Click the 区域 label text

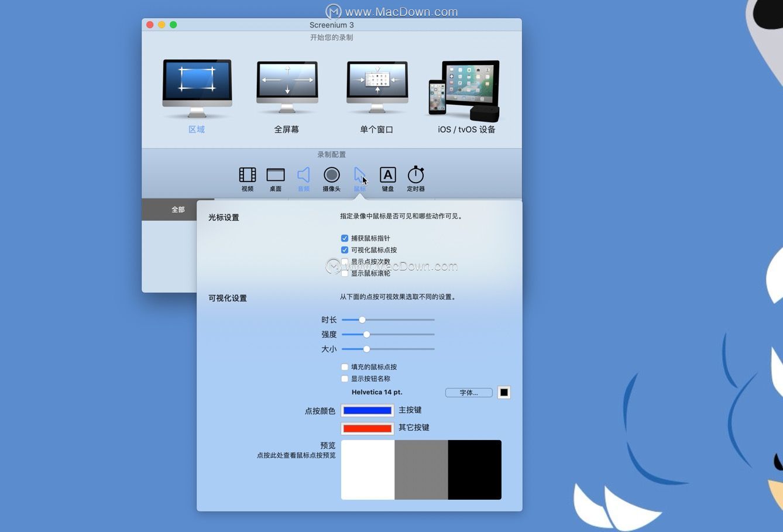(197, 129)
